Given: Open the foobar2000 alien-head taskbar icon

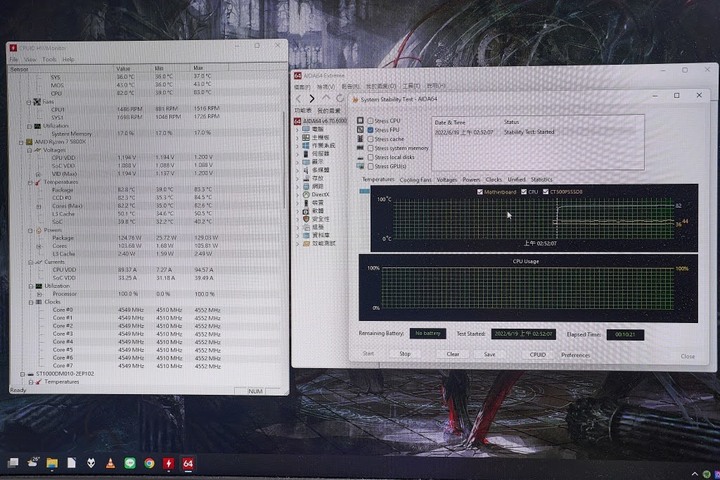Looking at the screenshot, I should click(91, 463).
